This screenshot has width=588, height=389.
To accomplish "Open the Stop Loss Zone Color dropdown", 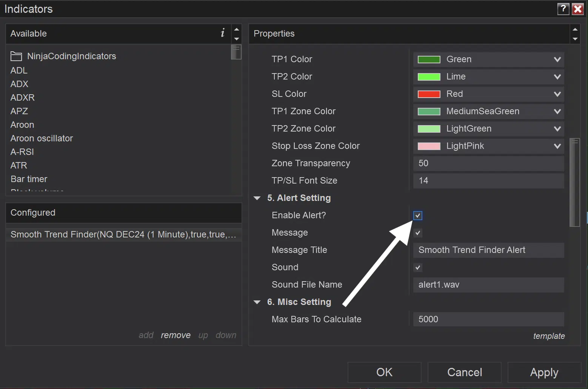I will (x=489, y=146).
